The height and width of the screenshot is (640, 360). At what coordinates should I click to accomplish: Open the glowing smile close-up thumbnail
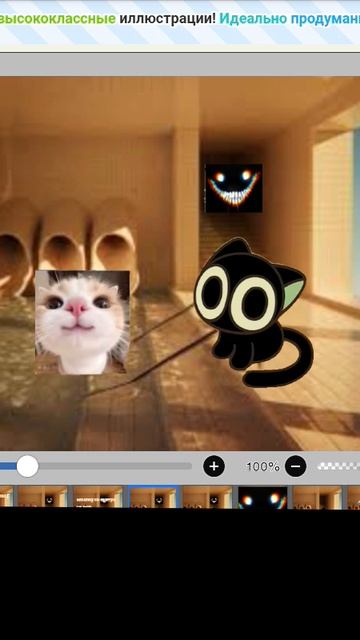point(262,497)
